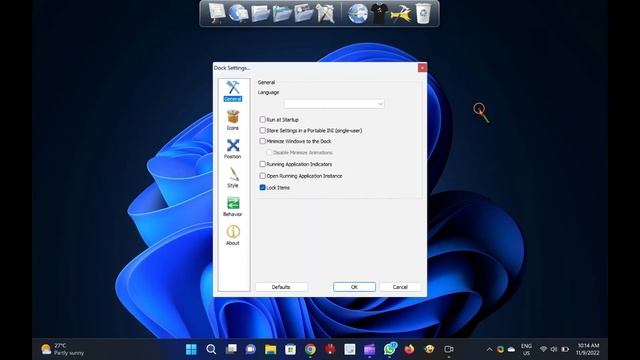
Task: Launch Google Chrome from the taskbar
Action: [x=310, y=349]
